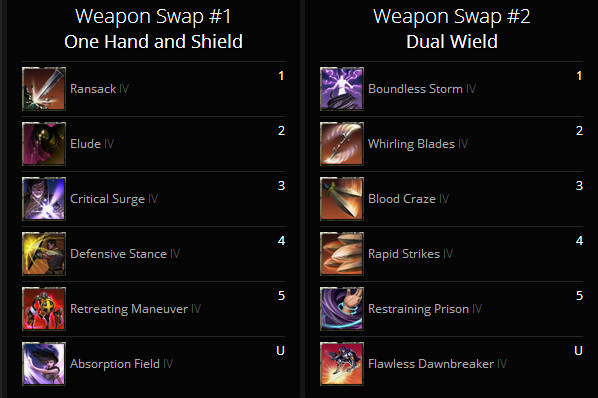The height and width of the screenshot is (398, 598).
Task: Click the Absorption Field ultimate icon
Action: coord(44,364)
